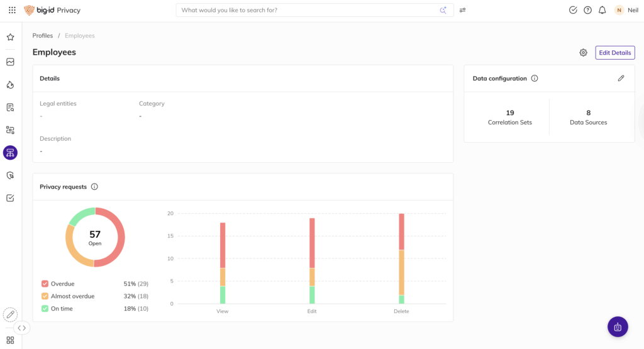Navigate to Profiles breadcrumb
Screen dimensions: 644x349
coord(43,36)
